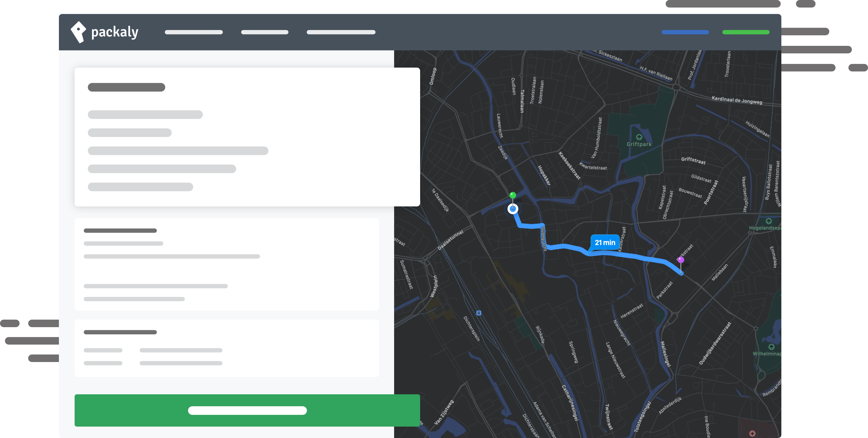Click the hospital cross icon on map

pyautogui.click(x=752, y=433)
